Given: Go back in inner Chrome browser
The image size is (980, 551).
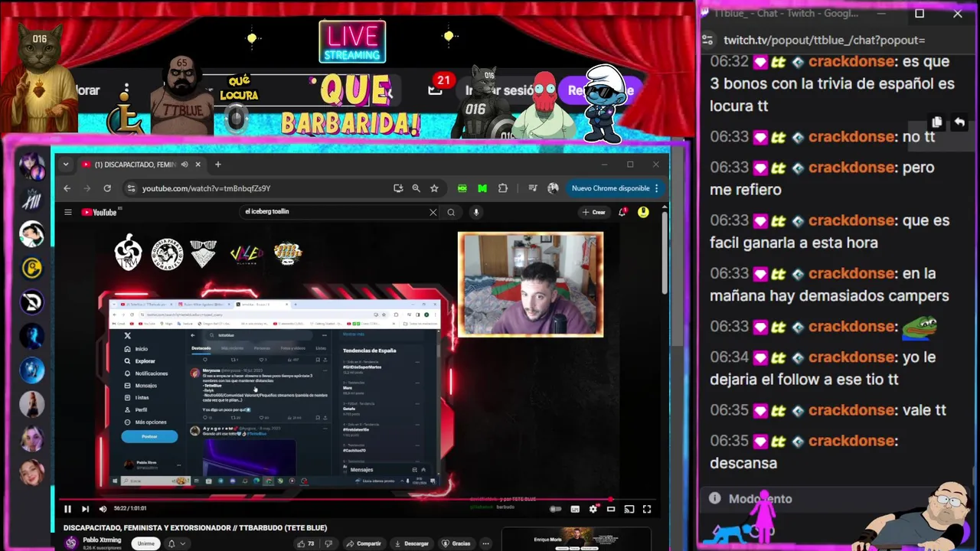Looking at the screenshot, I should coord(67,188).
